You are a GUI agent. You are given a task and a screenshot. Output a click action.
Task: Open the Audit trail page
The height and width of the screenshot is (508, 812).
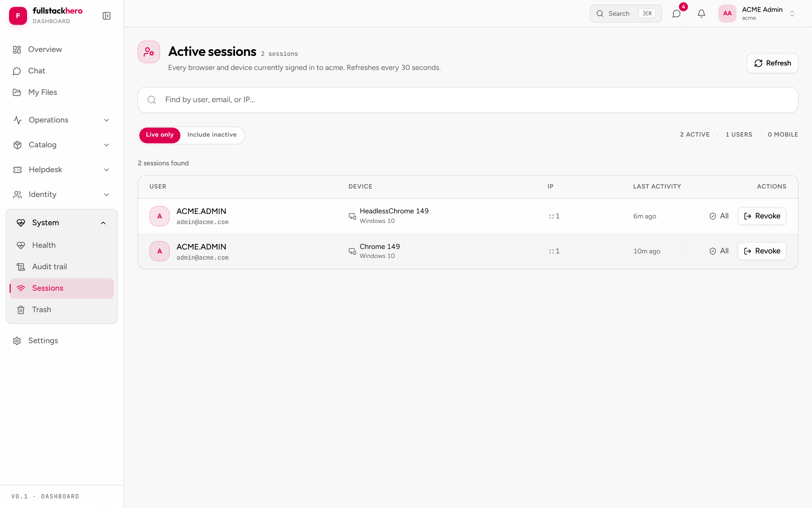pyautogui.click(x=62, y=267)
